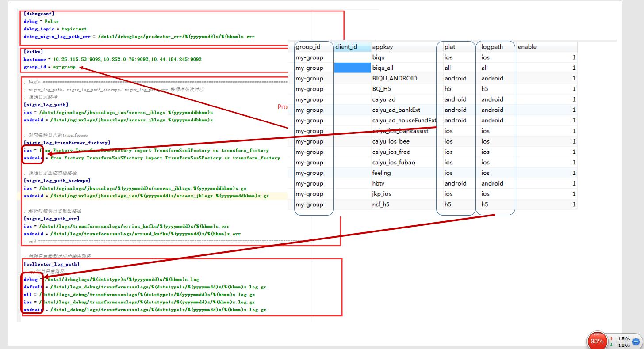Image resolution: width=644 pixels, height=349 pixels.
Task: Click the logpath value in the ncf_h5 row
Action: click(x=485, y=205)
